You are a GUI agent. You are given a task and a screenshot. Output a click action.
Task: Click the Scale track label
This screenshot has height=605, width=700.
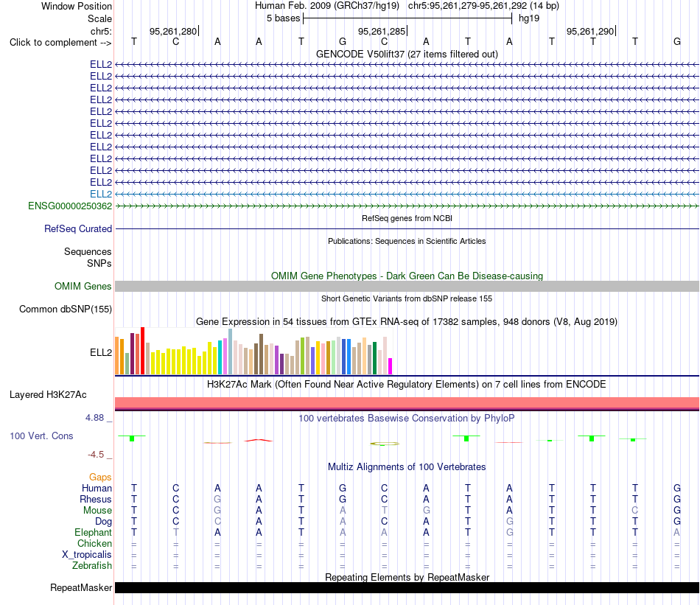pyautogui.click(x=99, y=18)
